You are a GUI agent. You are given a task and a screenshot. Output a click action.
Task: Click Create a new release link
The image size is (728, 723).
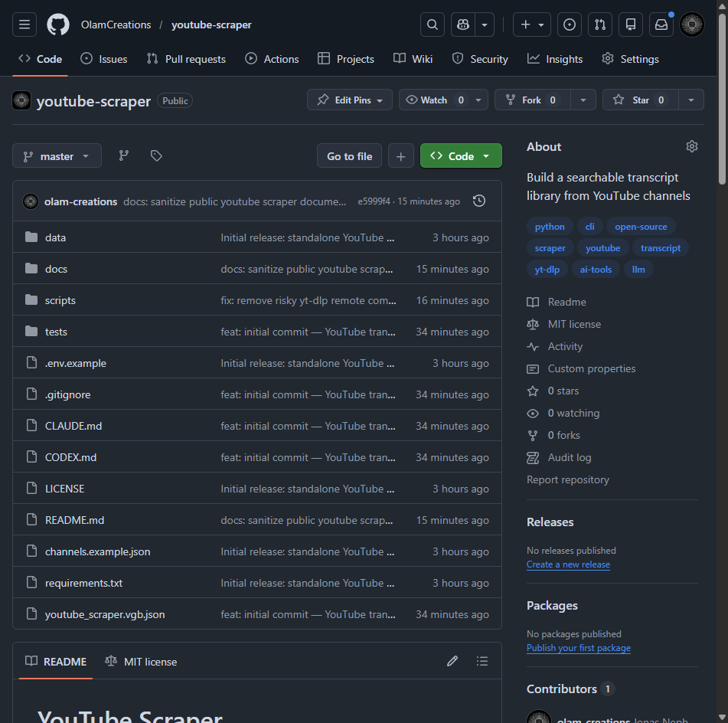pyautogui.click(x=568, y=564)
